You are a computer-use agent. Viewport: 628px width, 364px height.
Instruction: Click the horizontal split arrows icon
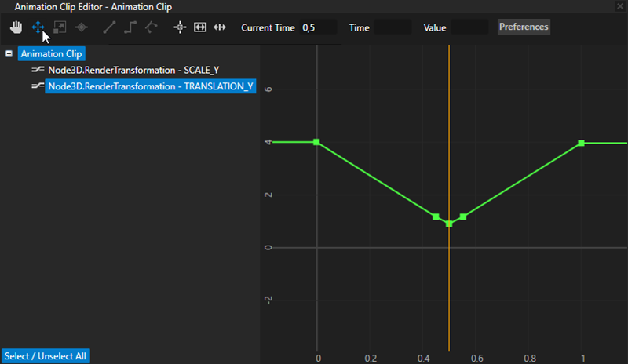point(220,27)
